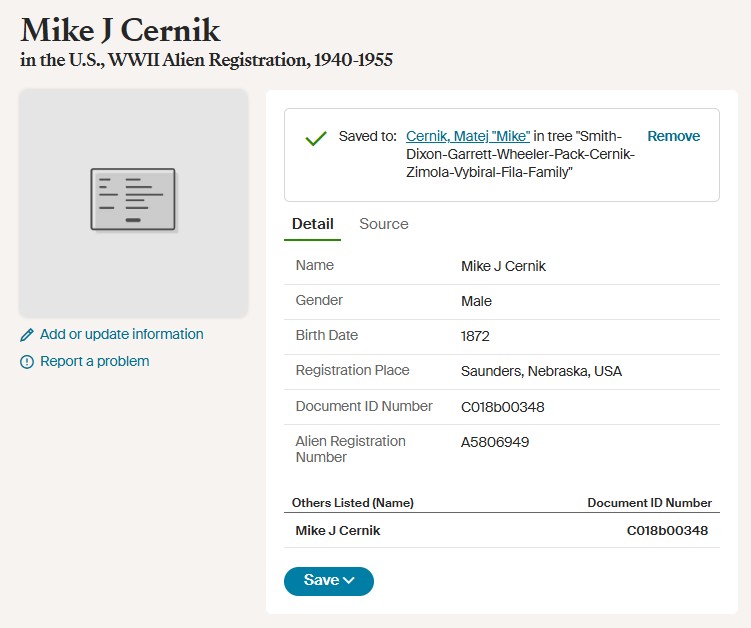The width and height of the screenshot is (751, 628).
Task: Select the Report a problem link
Action: pos(94,361)
